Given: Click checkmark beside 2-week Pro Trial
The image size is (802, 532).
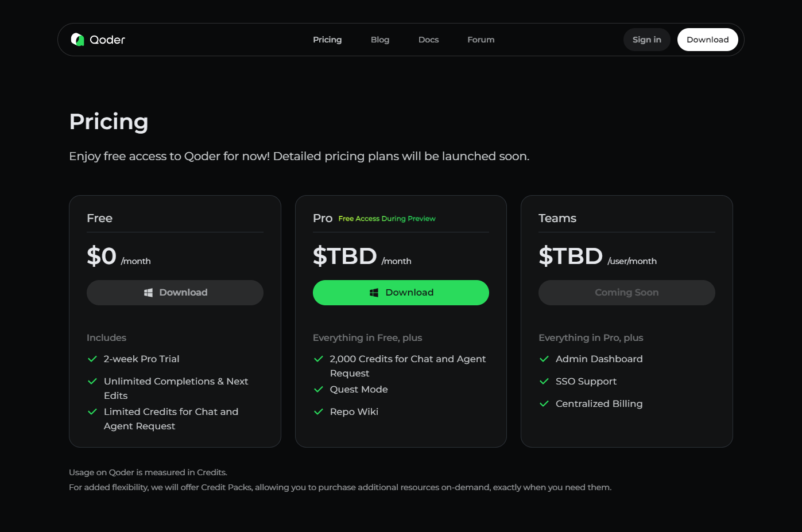Looking at the screenshot, I should point(92,359).
